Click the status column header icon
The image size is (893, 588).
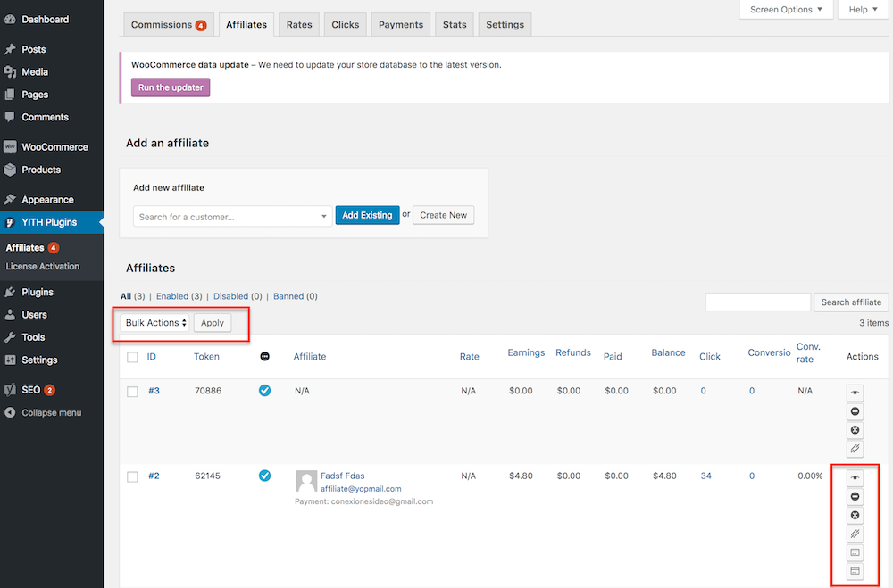pos(264,357)
